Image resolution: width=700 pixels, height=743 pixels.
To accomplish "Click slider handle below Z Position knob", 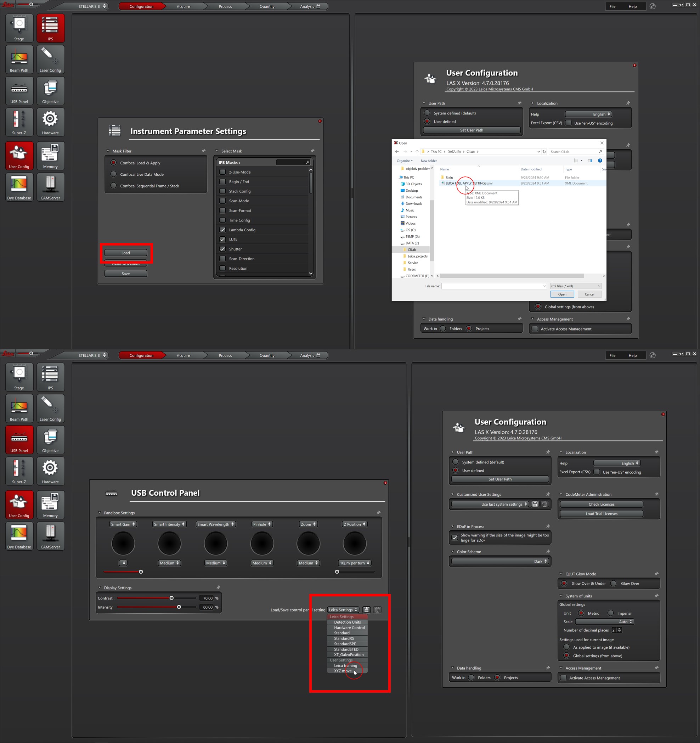I will 337,572.
